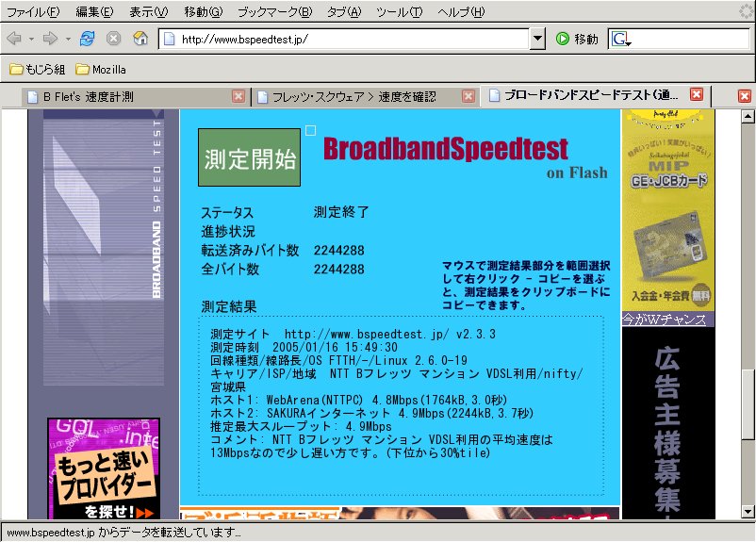Click in the search input box
The width and height of the screenshot is (756, 542).
[690, 39]
